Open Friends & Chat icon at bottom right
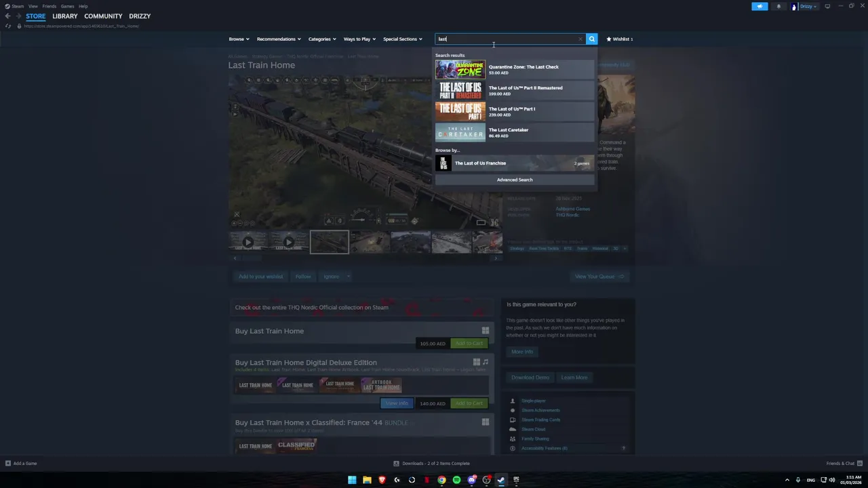 pos(860,464)
